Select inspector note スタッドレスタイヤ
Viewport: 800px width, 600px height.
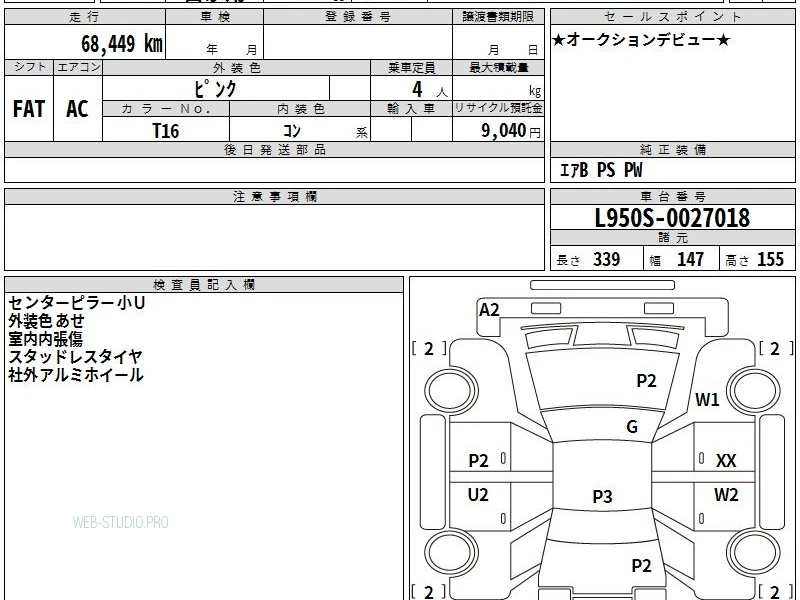[75, 357]
